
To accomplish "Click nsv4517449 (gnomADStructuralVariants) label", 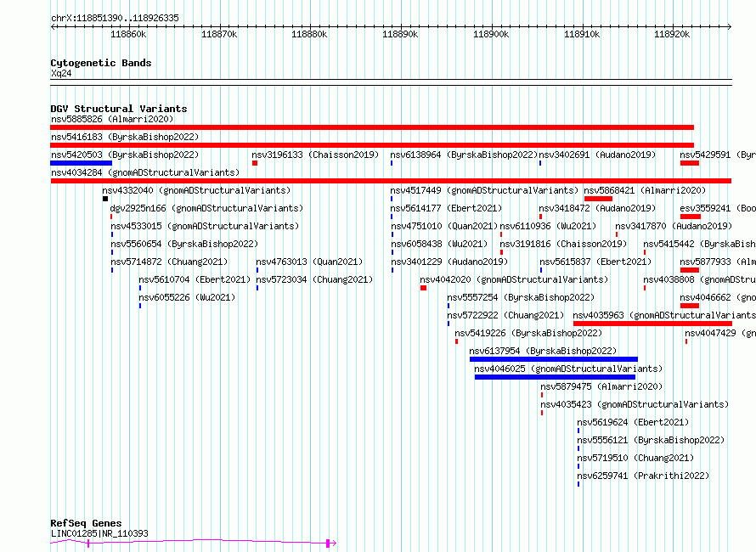I will 484,190.
